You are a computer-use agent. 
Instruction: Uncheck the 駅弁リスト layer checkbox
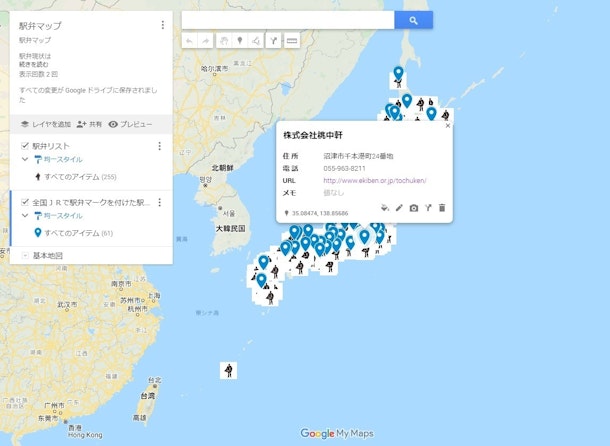25,146
